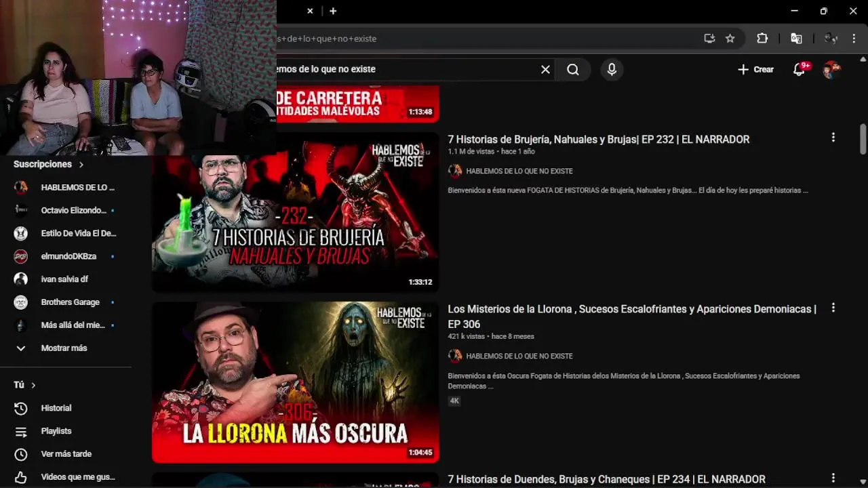
Task: Open channel name under Brujería EP 232 video
Action: coord(519,171)
